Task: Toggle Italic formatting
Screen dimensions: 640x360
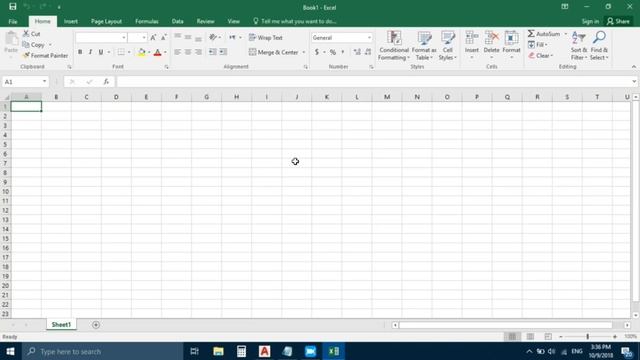Action: 90,52
